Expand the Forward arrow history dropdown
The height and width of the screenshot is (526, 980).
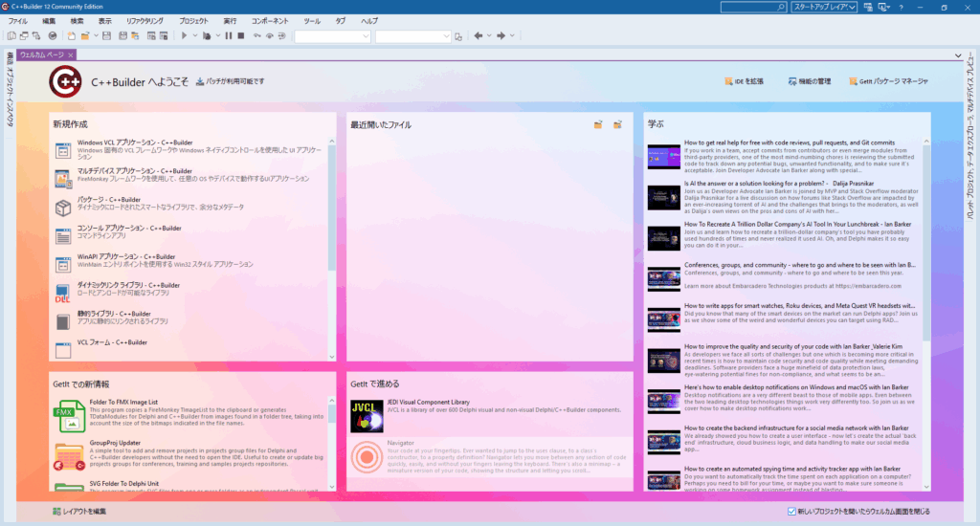[x=512, y=35]
